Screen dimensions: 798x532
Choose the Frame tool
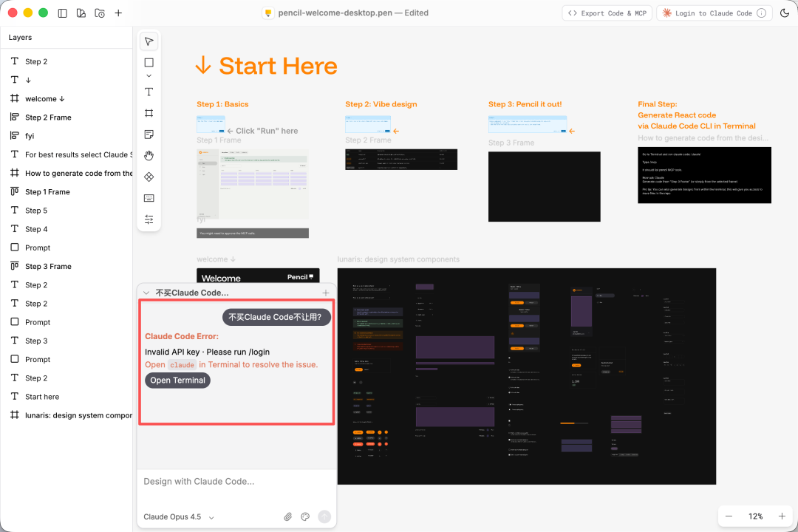click(x=149, y=113)
